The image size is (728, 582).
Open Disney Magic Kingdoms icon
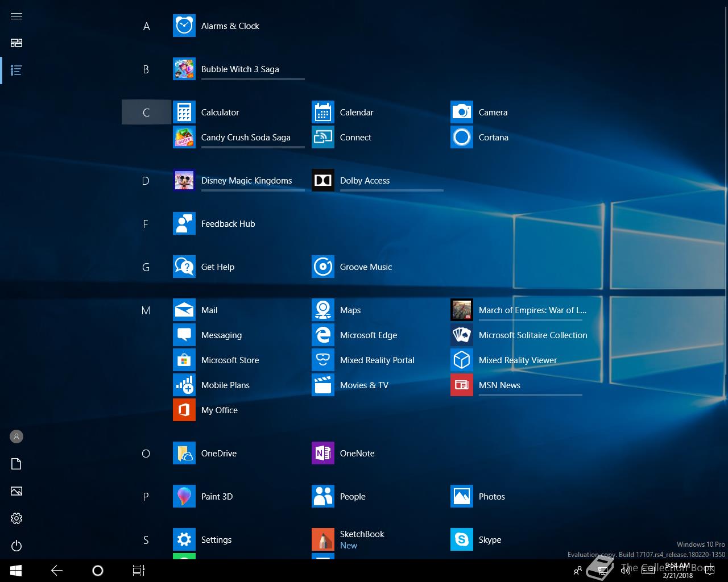point(184,181)
